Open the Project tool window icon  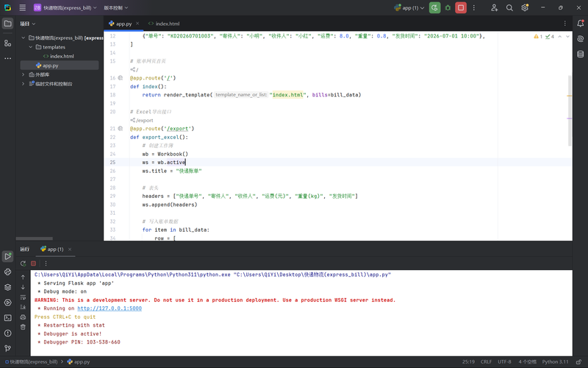(x=7, y=24)
